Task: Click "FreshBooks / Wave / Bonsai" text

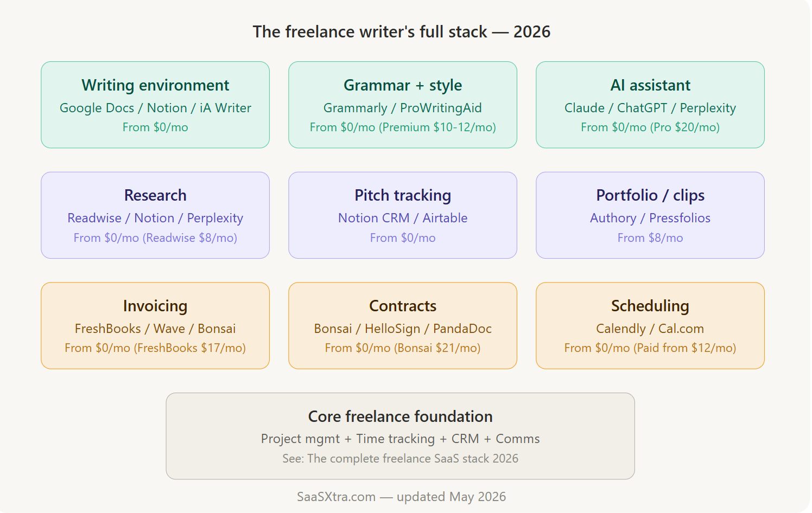Action: click(x=155, y=329)
